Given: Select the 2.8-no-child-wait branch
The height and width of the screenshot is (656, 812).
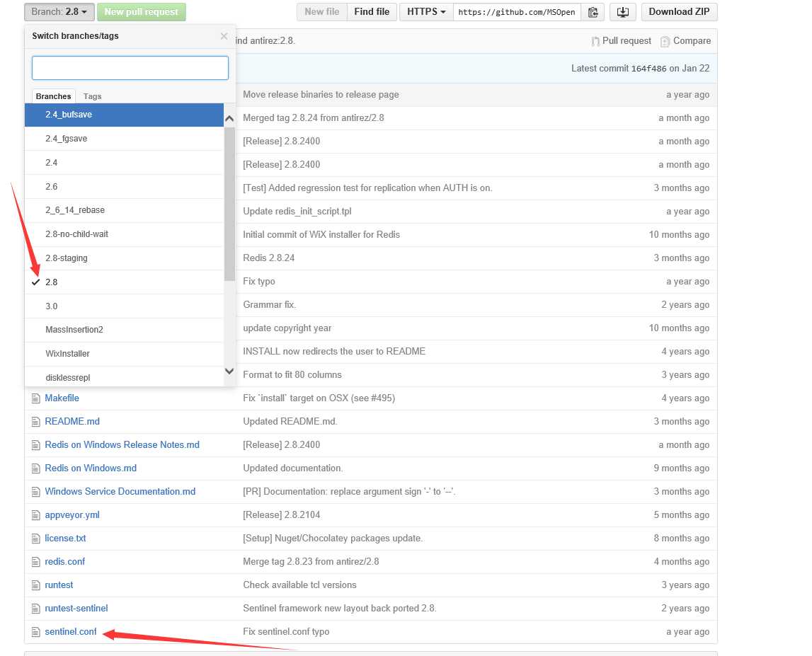Looking at the screenshot, I should pyautogui.click(x=125, y=234).
